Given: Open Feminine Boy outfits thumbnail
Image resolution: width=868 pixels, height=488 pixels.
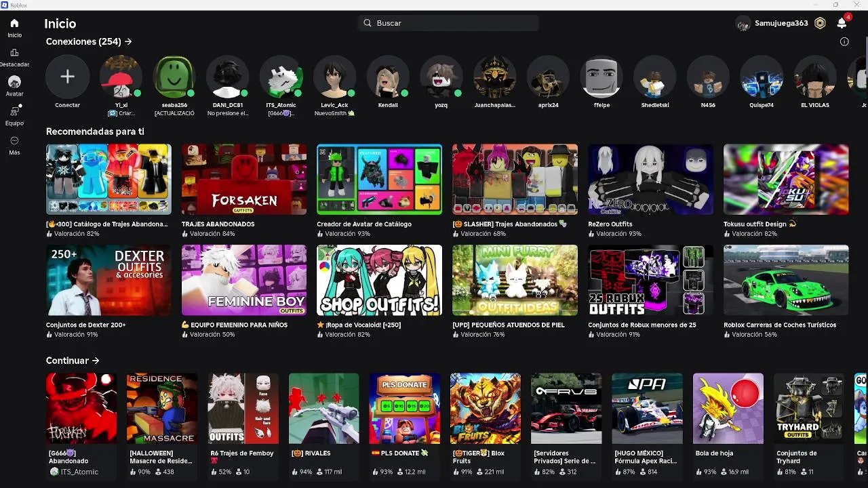Looking at the screenshot, I should coord(244,280).
